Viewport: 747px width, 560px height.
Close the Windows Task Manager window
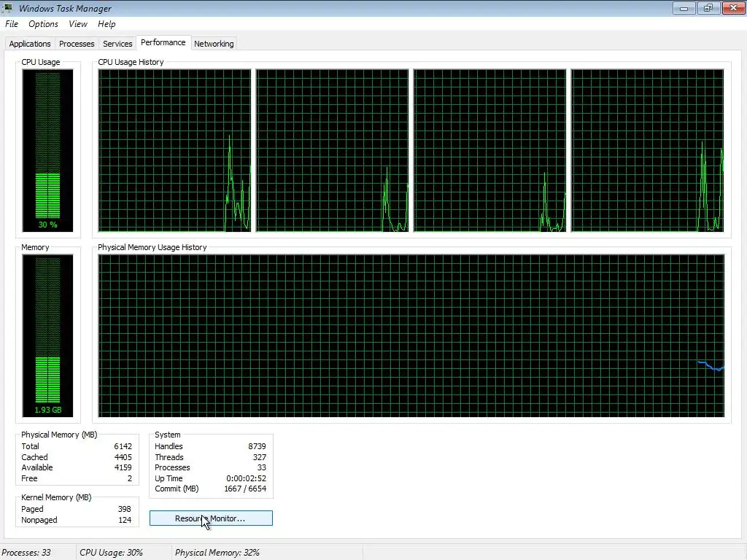pyautogui.click(x=734, y=8)
